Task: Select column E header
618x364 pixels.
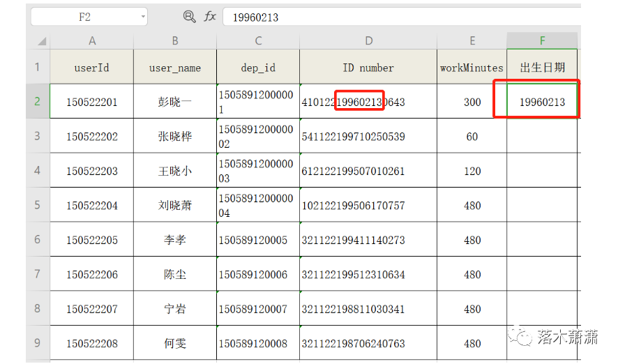Action: click(x=472, y=41)
